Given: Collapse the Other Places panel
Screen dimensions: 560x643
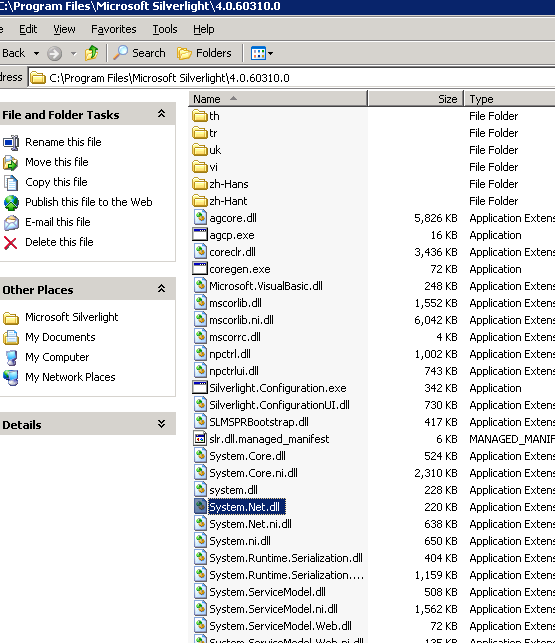Looking at the screenshot, I should (162, 289).
